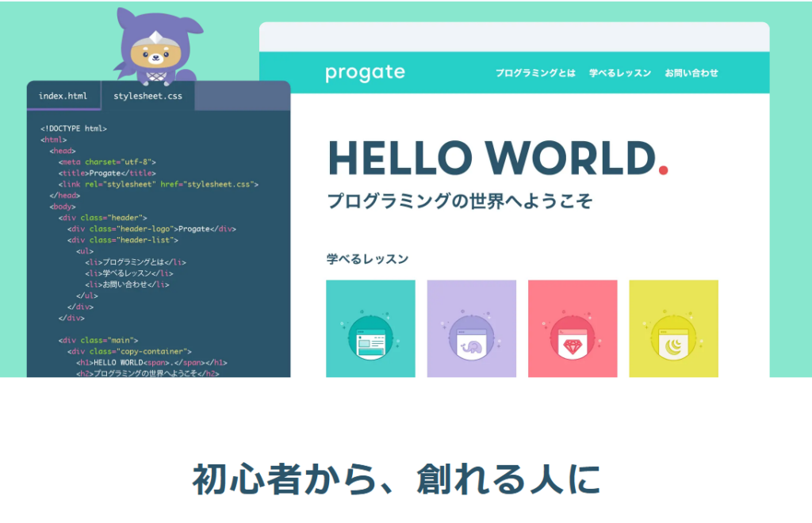The width and height of the screenshot is (812, 523).
Task: Open the お問い合わせ nav link
Action: click(691, 73)
